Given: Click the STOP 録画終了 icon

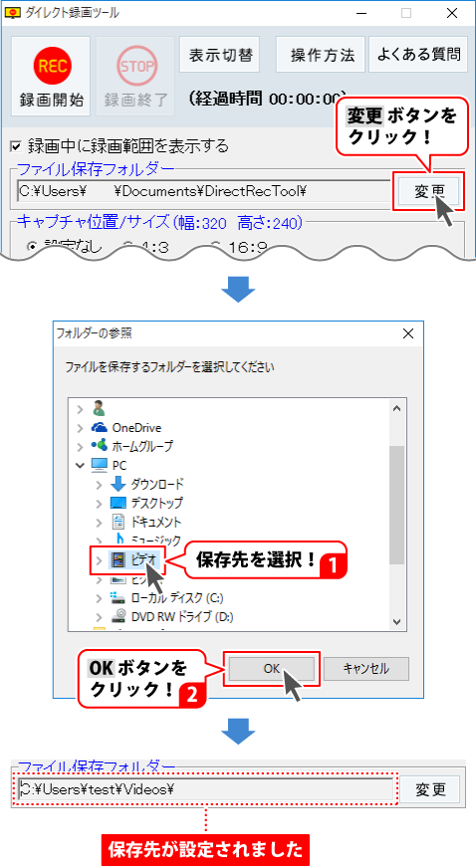Looking at the screenshot, I should tap(134, 67).
